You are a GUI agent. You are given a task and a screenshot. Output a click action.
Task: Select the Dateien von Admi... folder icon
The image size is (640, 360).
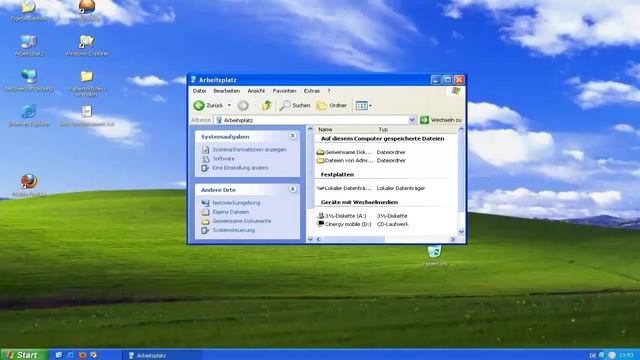(x=320, y=160)
